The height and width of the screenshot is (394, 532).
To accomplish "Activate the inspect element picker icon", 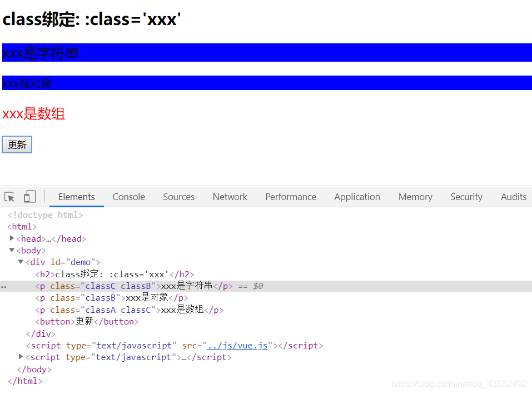I will 9,197.
